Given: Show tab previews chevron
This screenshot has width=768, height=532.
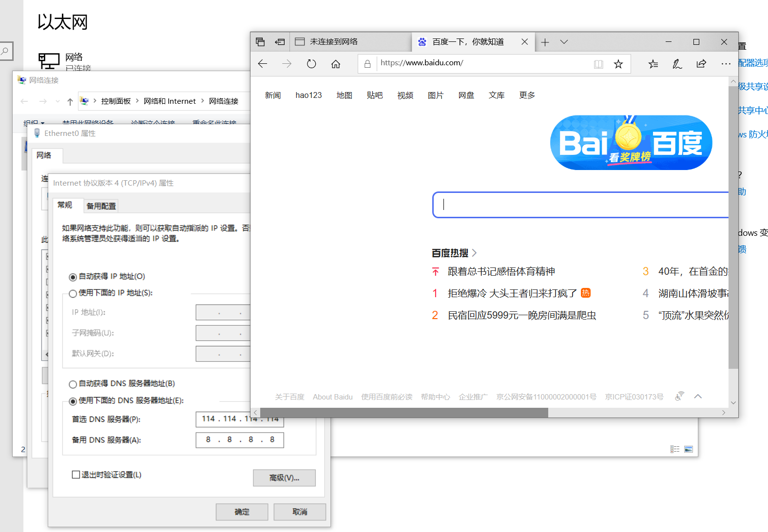Looking at the screenshot, I should click(564, 42).
